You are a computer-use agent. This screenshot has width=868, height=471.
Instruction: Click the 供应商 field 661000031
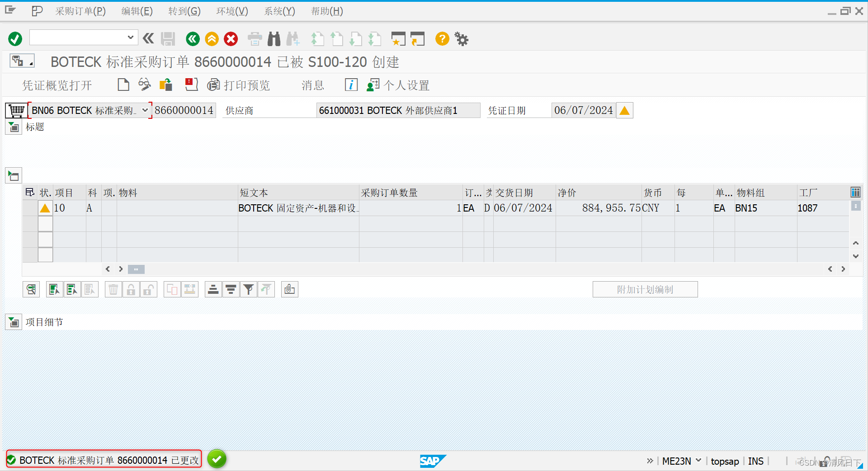tap(398, 110)
